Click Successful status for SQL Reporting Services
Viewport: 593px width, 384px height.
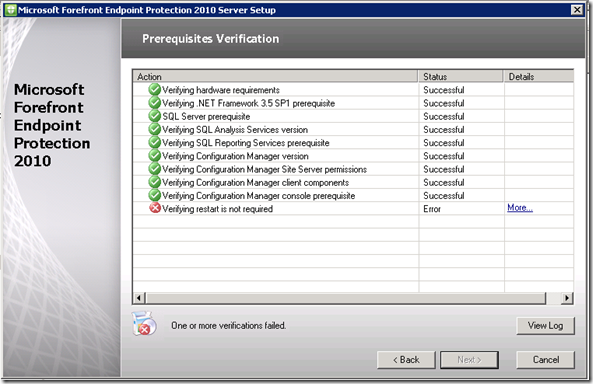tap(444, 143)
